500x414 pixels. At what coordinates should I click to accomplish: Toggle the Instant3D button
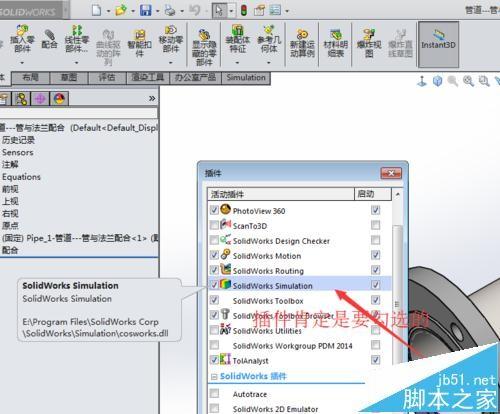pos(438,44)
